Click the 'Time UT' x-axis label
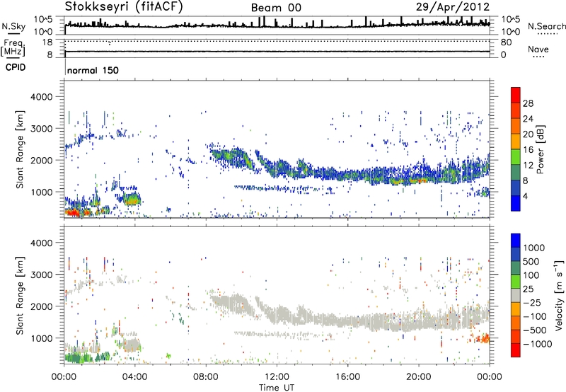The height and width of the screenshot is (392, 566). click(277, 388)
